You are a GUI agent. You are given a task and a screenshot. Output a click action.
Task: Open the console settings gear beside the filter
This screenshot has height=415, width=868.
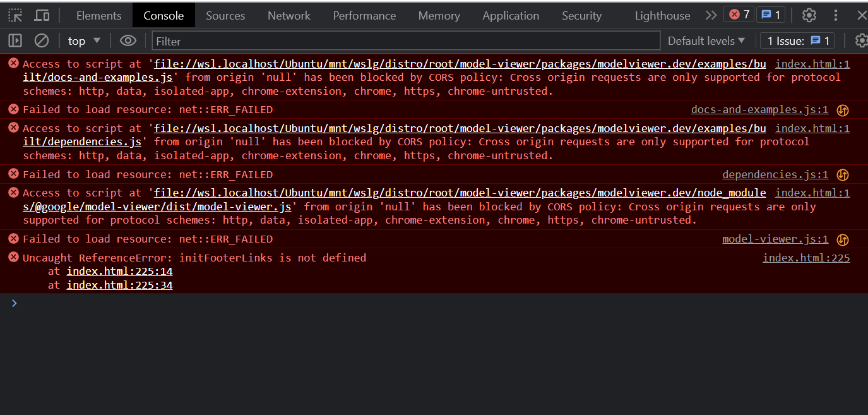tap(861, 40)
